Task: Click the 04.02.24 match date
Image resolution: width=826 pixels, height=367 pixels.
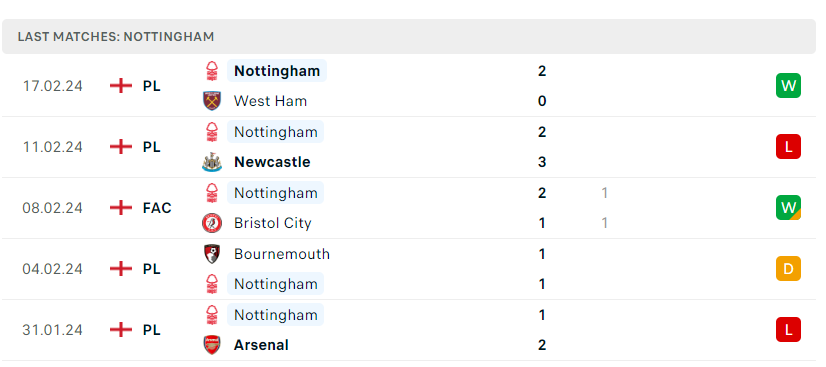Action: (52, 269)
